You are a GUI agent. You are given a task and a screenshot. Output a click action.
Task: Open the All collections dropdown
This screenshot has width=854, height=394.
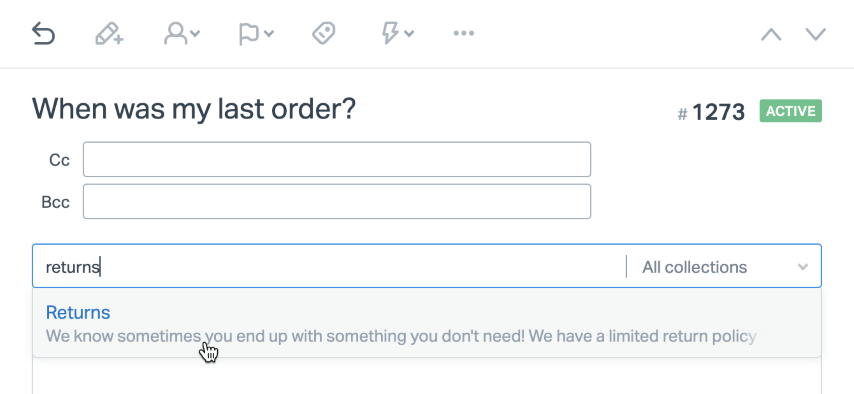click(x=724, y=266)
